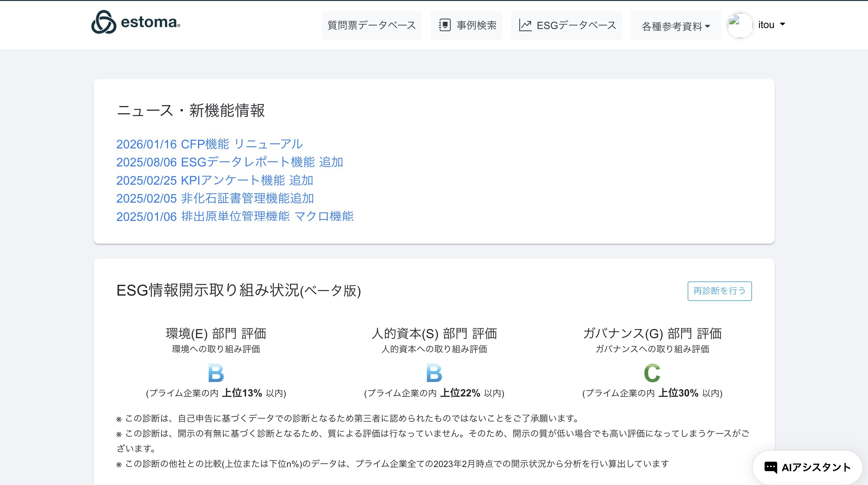Open KPIアンケート機能 追加 news link
868x485 pixels.
coord(215,180)
